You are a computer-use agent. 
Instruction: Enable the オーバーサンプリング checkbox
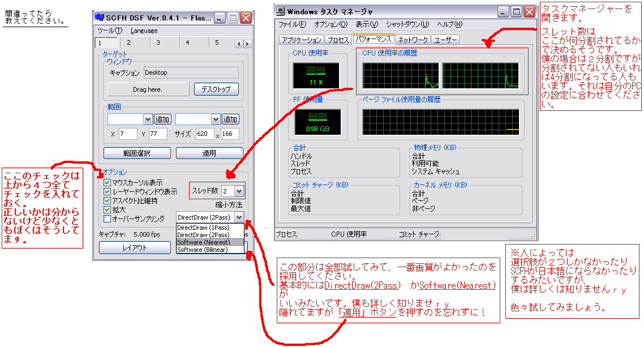(108, 219)
